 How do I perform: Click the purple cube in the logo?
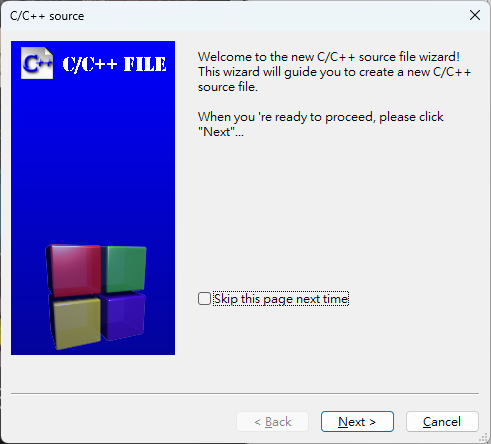point(122,316)
